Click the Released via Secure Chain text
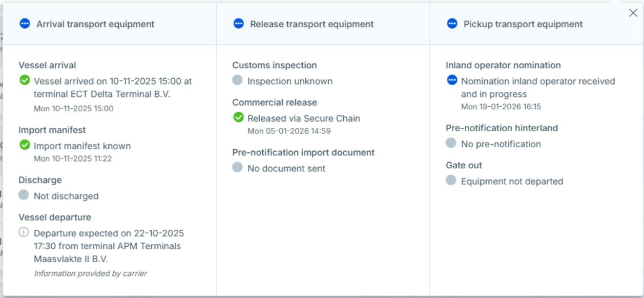This screenshot has width=644, height=298. (303, 118)
